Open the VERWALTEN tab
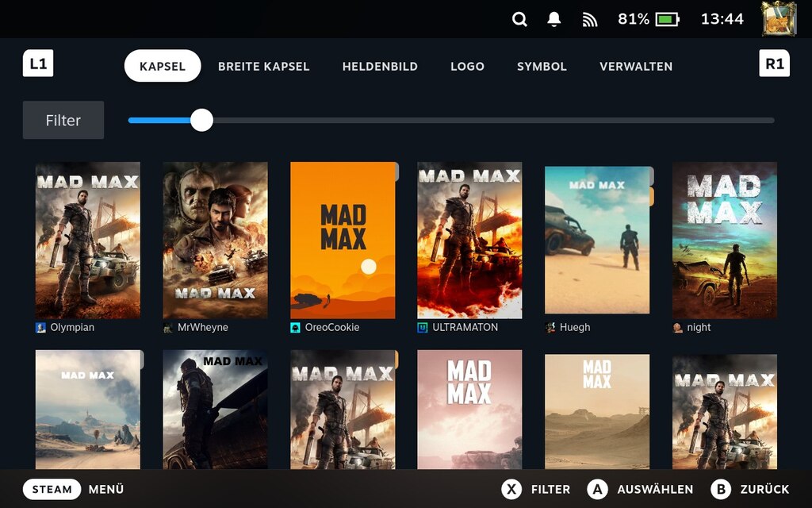 pos(635,67)
